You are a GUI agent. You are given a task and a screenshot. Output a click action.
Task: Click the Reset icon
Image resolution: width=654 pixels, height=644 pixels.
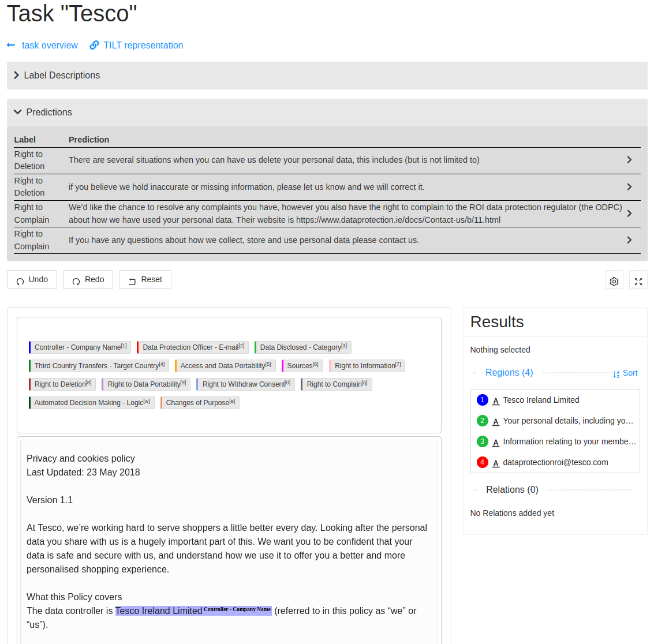click(132, 280)
